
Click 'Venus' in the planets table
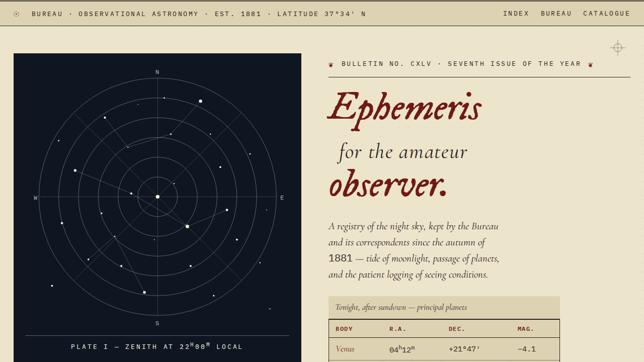[345, 349]
